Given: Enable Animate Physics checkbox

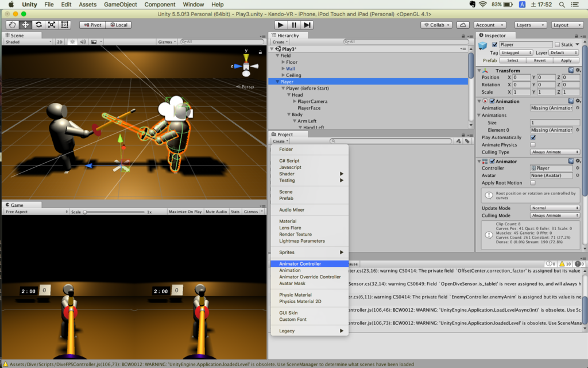Looking at the screenshot, I should tap(533, 144).
